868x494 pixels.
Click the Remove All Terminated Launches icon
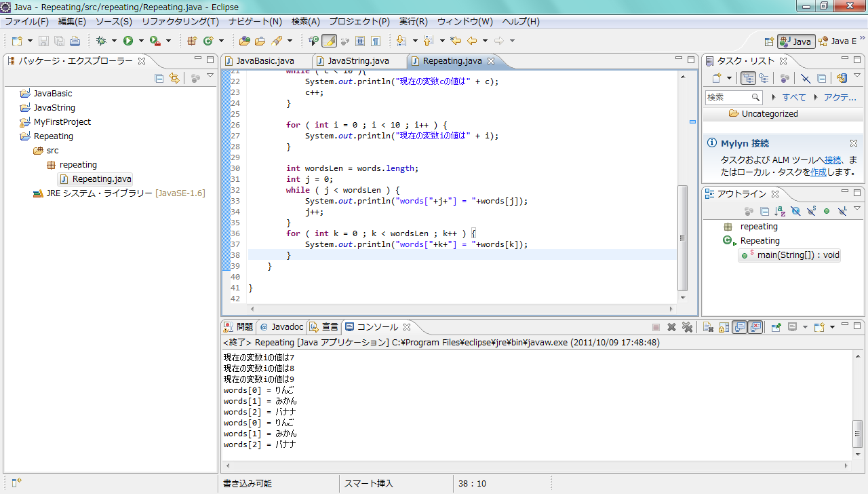(688, 327)
